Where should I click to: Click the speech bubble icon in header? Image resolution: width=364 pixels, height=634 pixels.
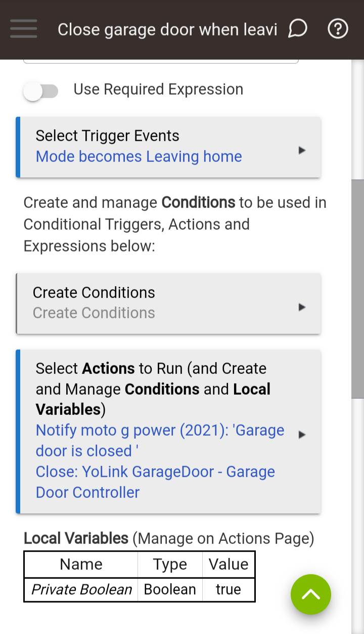[x=298, y=29]
